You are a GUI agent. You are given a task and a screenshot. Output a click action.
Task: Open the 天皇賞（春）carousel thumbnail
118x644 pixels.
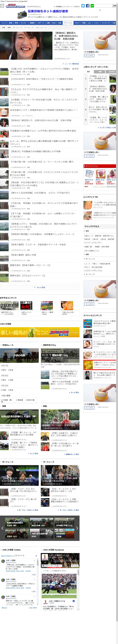[x=17, y=523]
